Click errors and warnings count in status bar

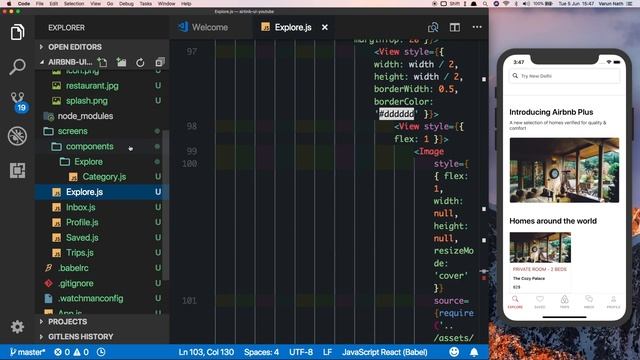71,352
